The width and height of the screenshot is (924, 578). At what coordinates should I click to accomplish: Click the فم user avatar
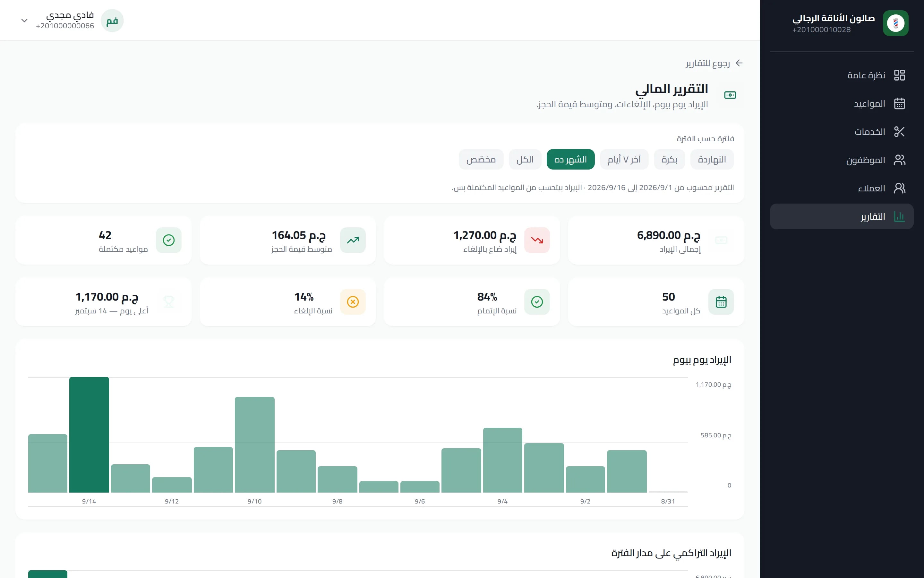[112, 21]
